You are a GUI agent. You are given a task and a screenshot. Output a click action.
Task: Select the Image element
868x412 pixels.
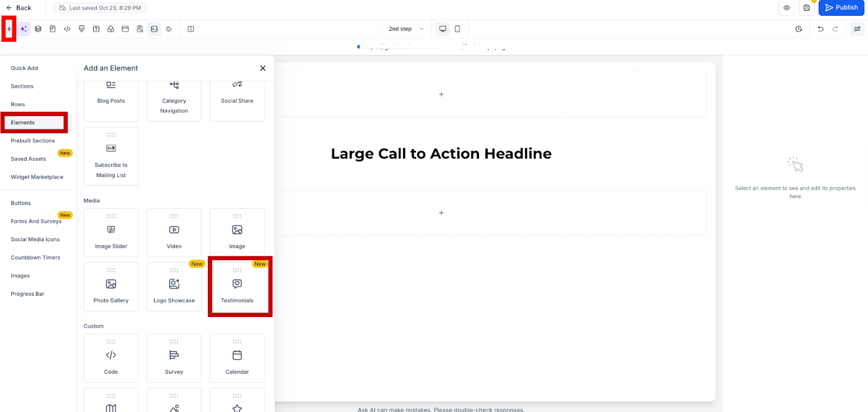tap(237, 233)
